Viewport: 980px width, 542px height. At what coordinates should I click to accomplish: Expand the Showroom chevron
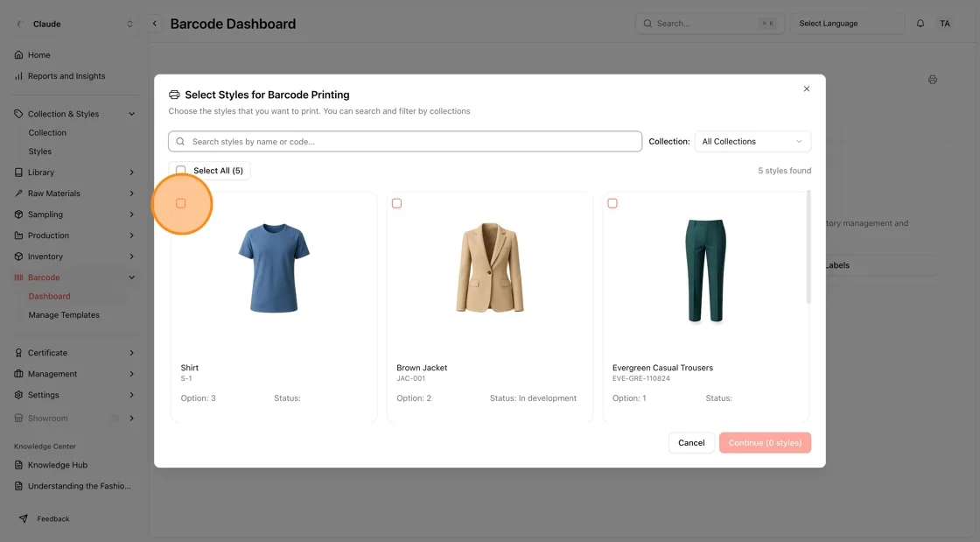click(132, 419)
